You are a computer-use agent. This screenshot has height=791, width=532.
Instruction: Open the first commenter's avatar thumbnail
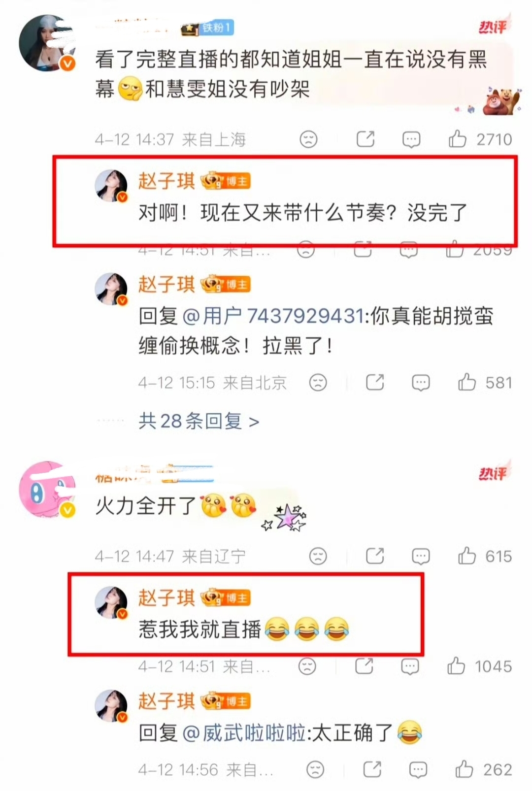coord(47,43)
